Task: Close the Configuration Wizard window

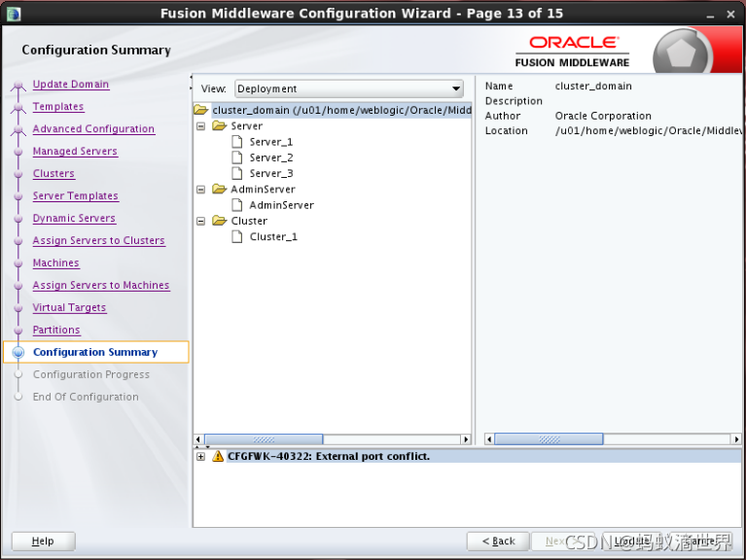Action: tap(730, 15)
